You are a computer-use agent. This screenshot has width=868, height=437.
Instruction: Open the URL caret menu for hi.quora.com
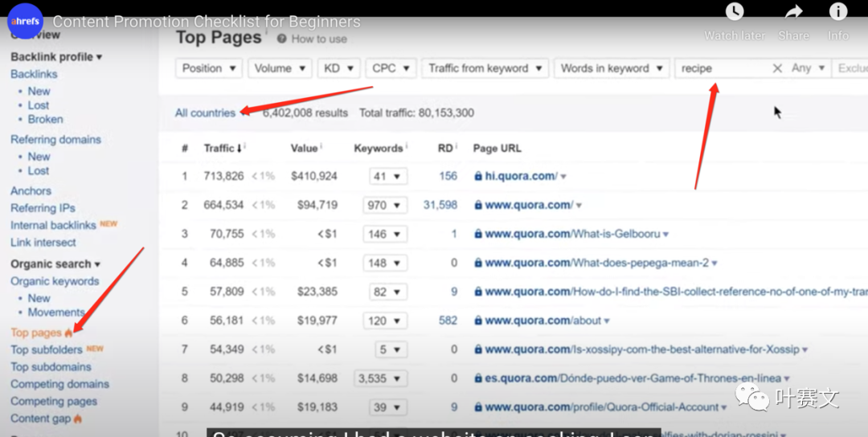563,177
